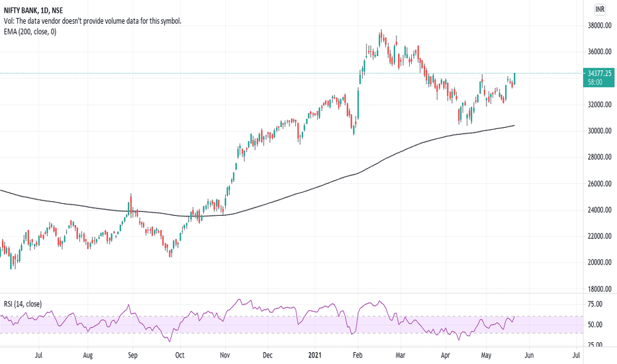Viewport: 617px width, 364px height.
Task: Click the 24000.00 price axis label
Action: pyautogui.click(x=599, y=210)
